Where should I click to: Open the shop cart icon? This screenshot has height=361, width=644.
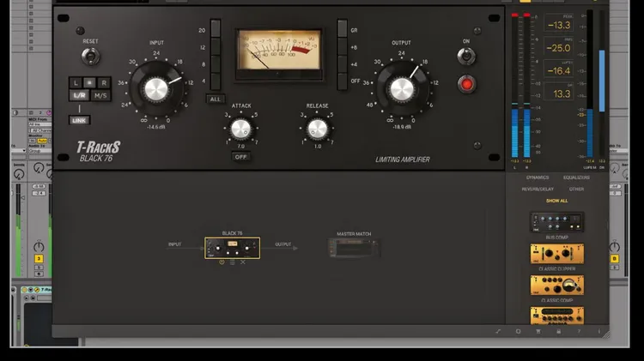point(538,331)
